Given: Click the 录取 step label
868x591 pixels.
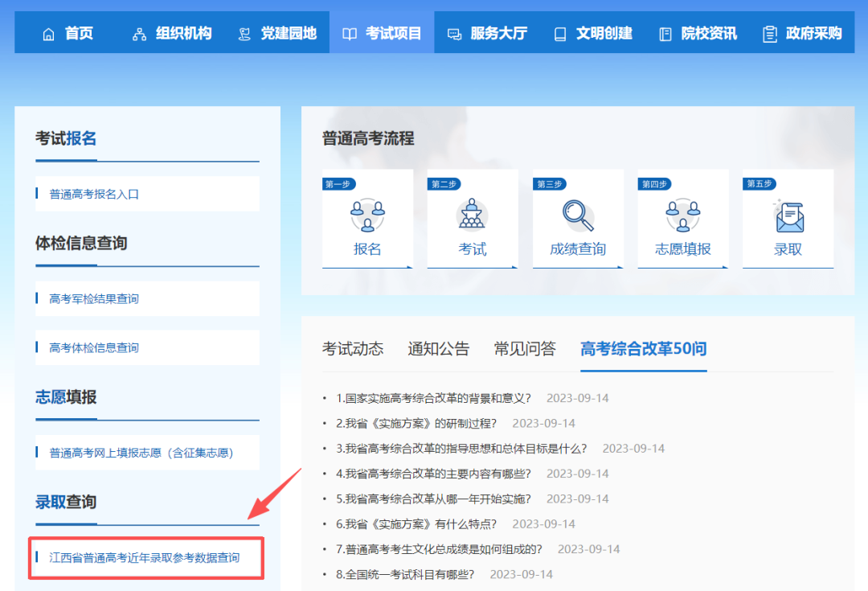Looking at the screenshot, I should (788, 249).
